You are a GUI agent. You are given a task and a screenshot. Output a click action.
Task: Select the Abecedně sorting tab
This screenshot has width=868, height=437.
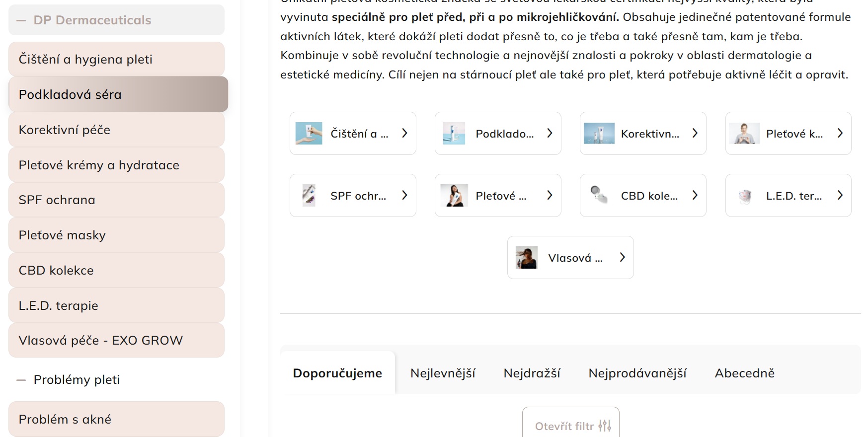click(744, 373)
